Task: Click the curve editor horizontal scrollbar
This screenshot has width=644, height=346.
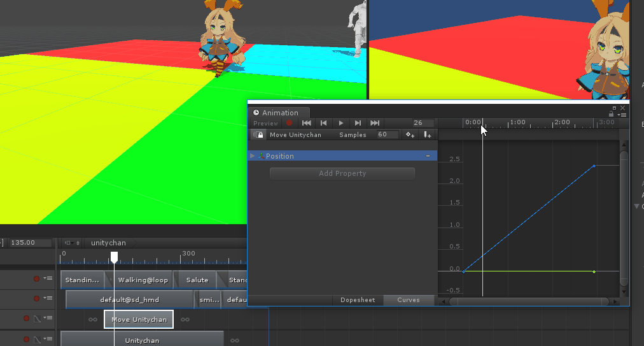Action: click(529, 301)
